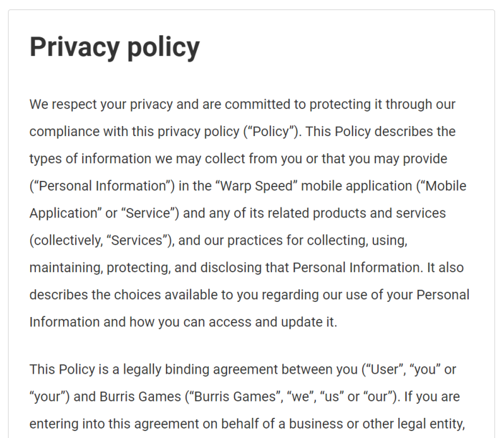Click the word "maintaining" in the policy text
Image resolution: width=504 pixels, height=438 pixels.
point(65,267)
